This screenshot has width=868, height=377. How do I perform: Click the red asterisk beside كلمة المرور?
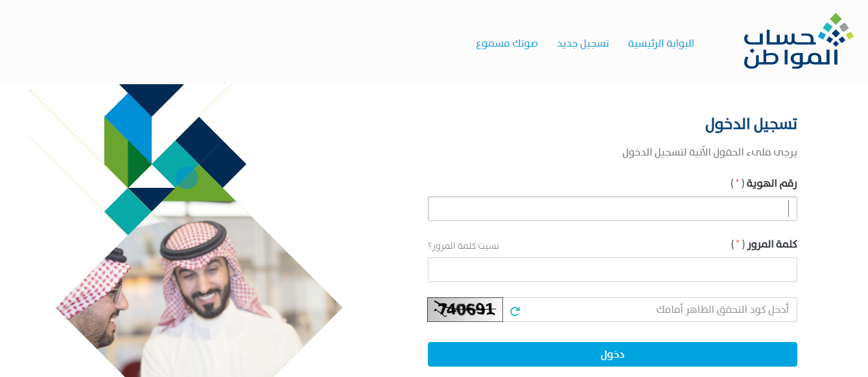tap(738, 244)
